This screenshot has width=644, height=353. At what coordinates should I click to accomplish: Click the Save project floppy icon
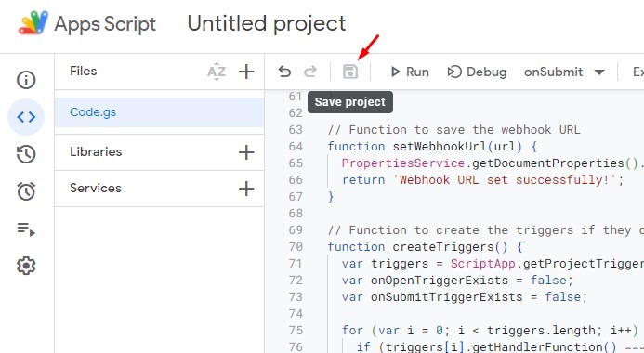(350, 72)
